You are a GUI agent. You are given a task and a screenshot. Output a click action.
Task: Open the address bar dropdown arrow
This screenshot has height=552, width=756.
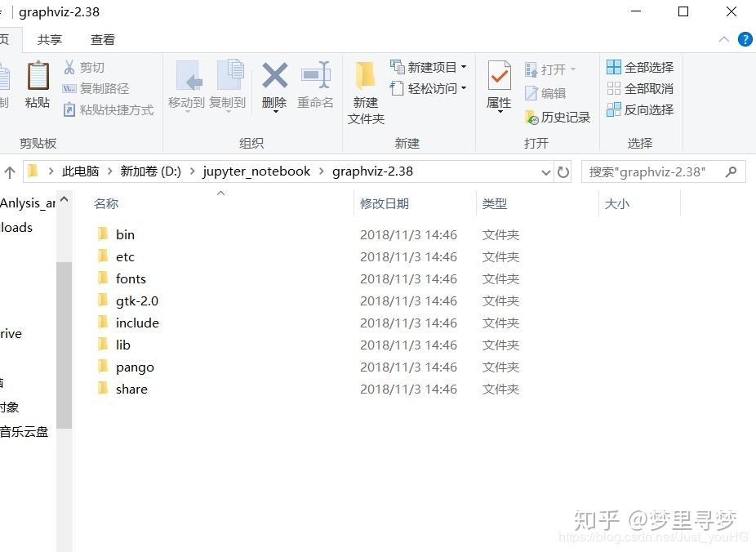tap(545, 171)
